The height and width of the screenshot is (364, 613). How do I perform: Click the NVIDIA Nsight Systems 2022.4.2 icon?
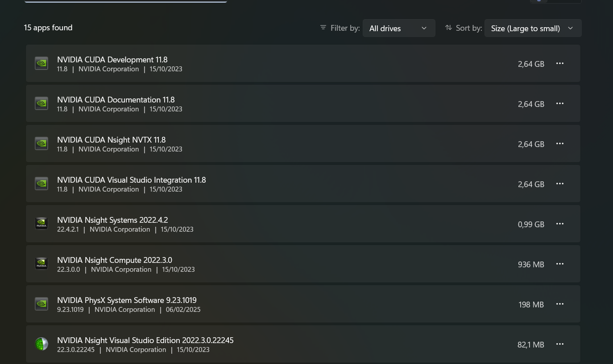coord(41,224)
